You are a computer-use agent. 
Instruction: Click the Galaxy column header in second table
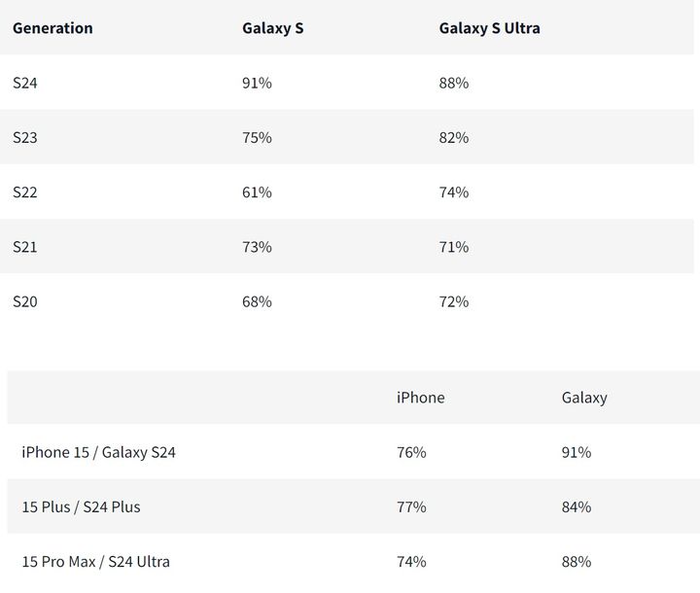[x=584, y=398]
